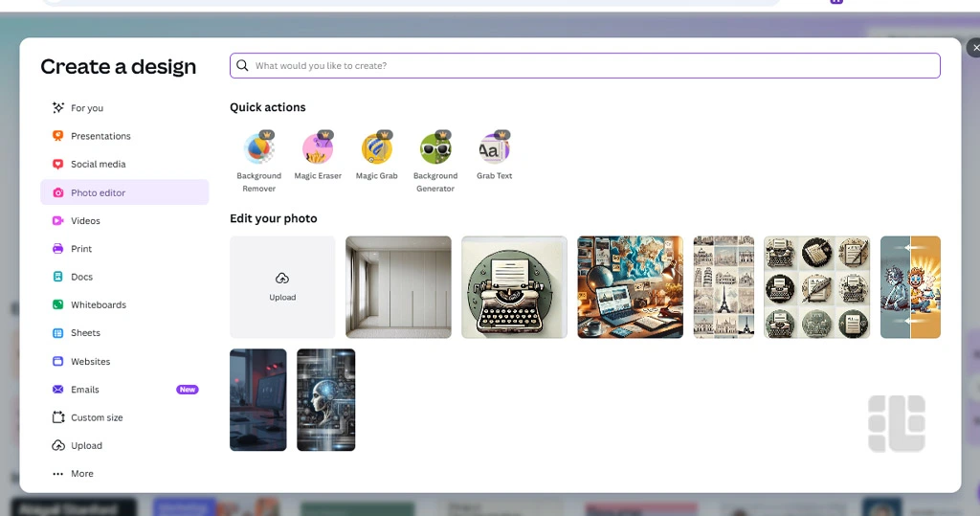Select the typewriter illustration thumbnail
980x516 pixels.
pos(514,287)
